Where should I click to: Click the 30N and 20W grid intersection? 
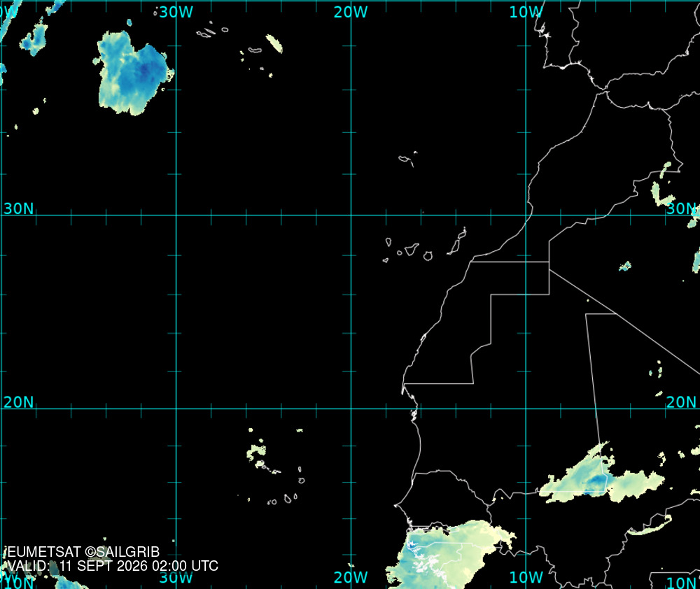click(351, 215)
